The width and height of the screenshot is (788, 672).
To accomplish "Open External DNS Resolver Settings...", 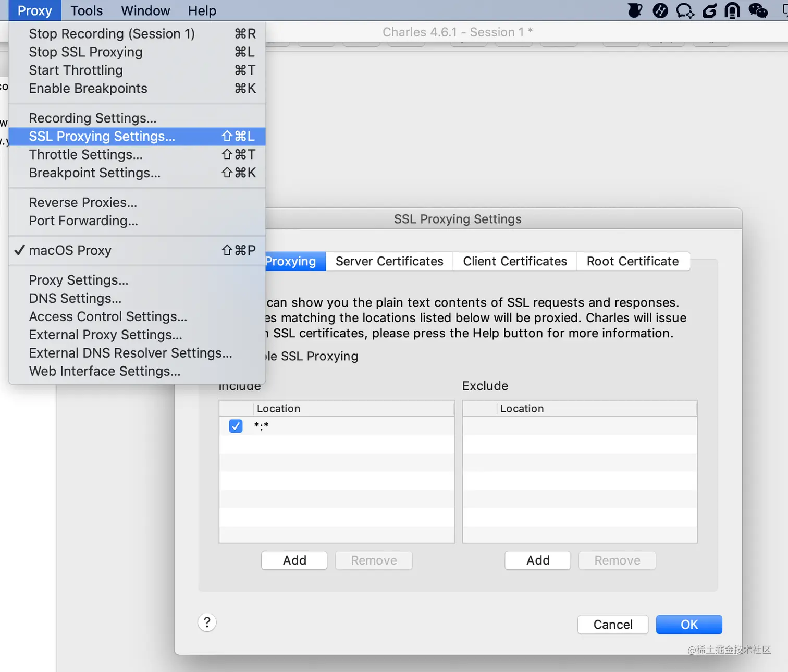I will coord(137,353).
